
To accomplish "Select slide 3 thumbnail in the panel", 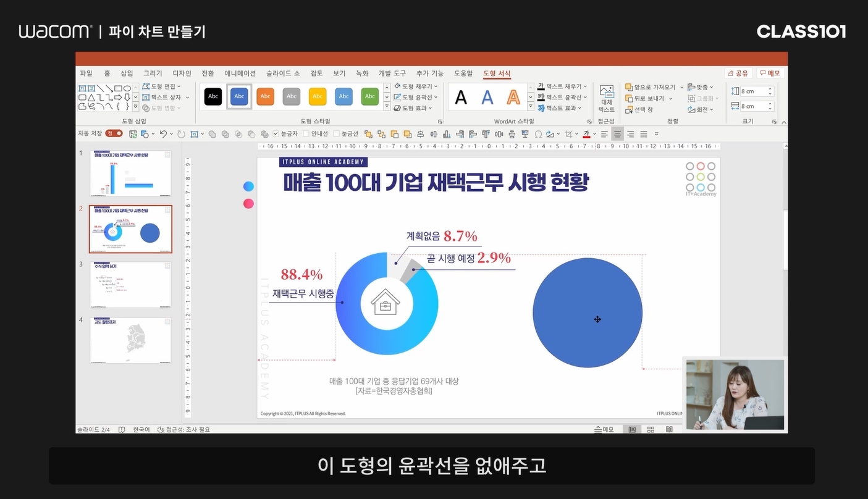I will pos(131,285).
